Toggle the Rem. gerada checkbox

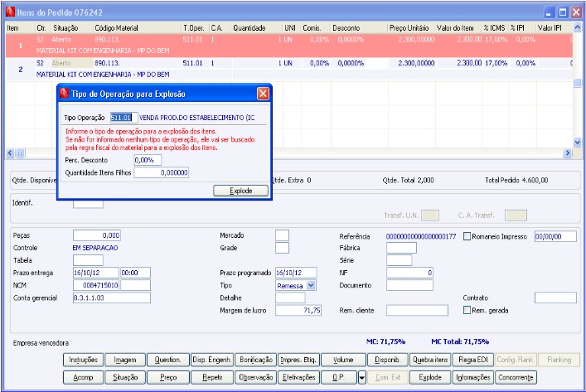467,310
